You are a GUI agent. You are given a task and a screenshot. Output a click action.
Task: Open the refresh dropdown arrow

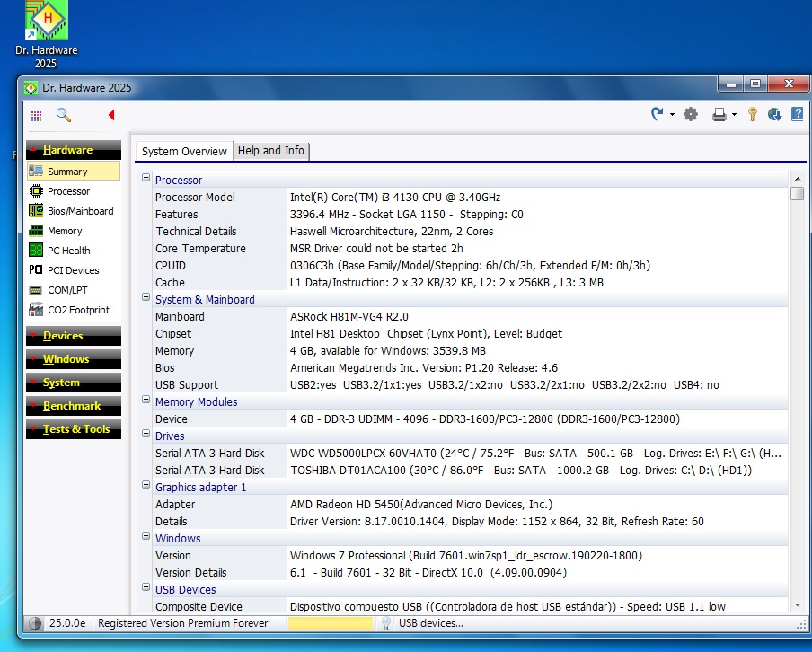[x=672, y=115]
